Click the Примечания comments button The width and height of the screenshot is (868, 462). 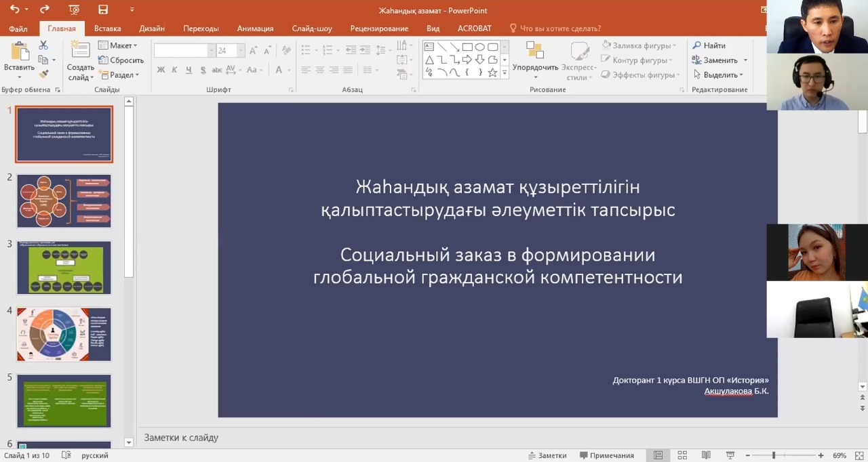[x=607, y=455]
